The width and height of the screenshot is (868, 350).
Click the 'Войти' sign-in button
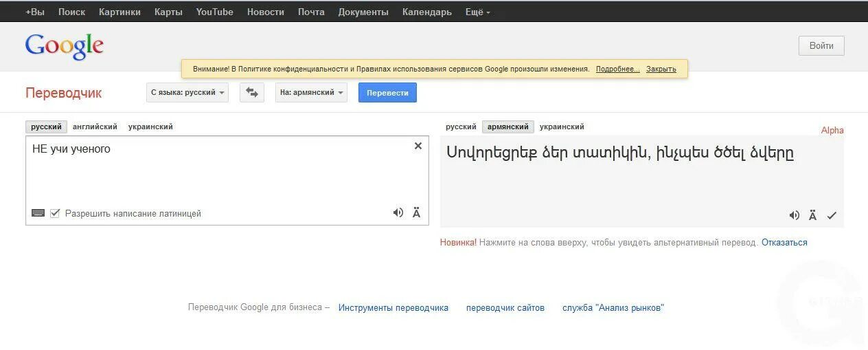click(821, 45)
